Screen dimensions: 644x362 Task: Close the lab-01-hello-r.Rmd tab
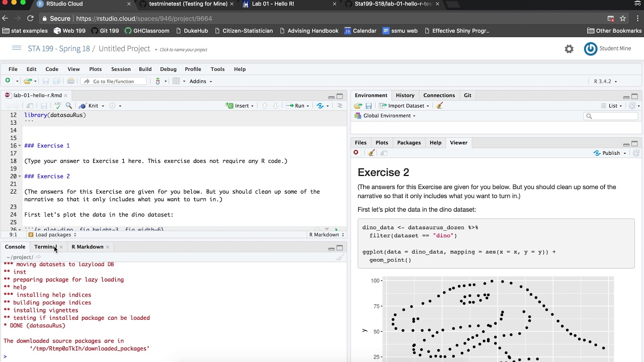coord(66,95)
